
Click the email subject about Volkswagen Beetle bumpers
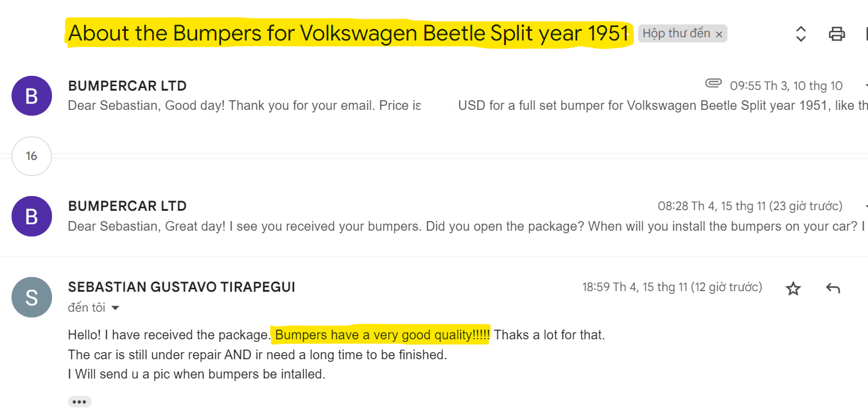(348, 33)
